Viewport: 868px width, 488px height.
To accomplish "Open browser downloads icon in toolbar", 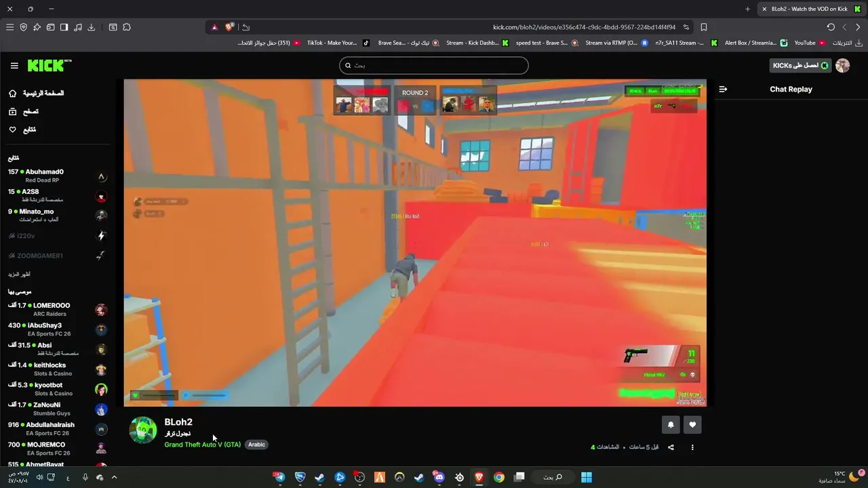I will click(x=92, y=27).
